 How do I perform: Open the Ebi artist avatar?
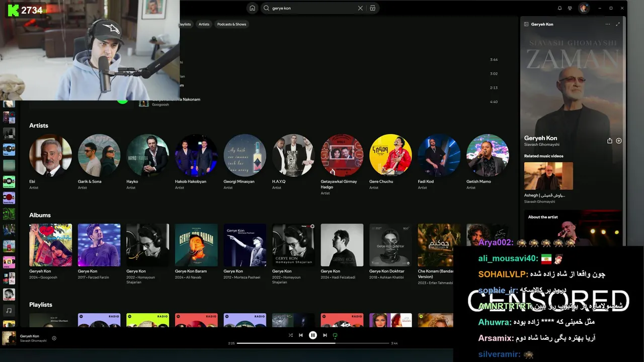click(50, 155)
